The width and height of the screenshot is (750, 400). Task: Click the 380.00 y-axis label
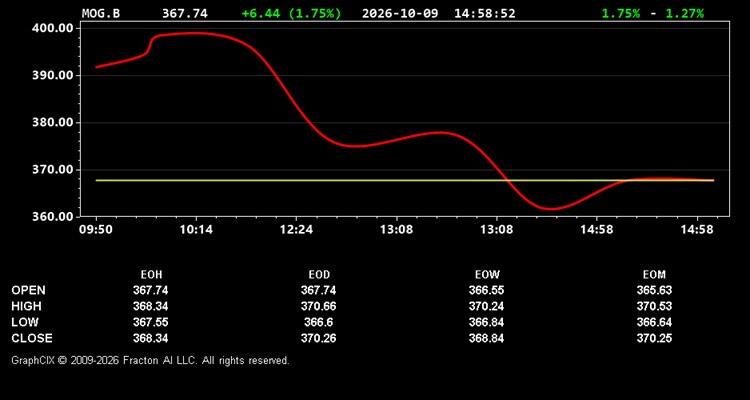click(53, 122)
